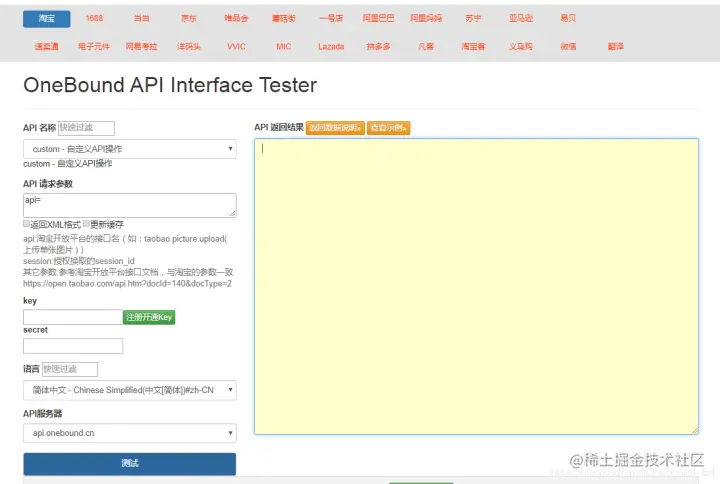
Task: Switch to the 义乌购 tab
Action: pos(521,46)
